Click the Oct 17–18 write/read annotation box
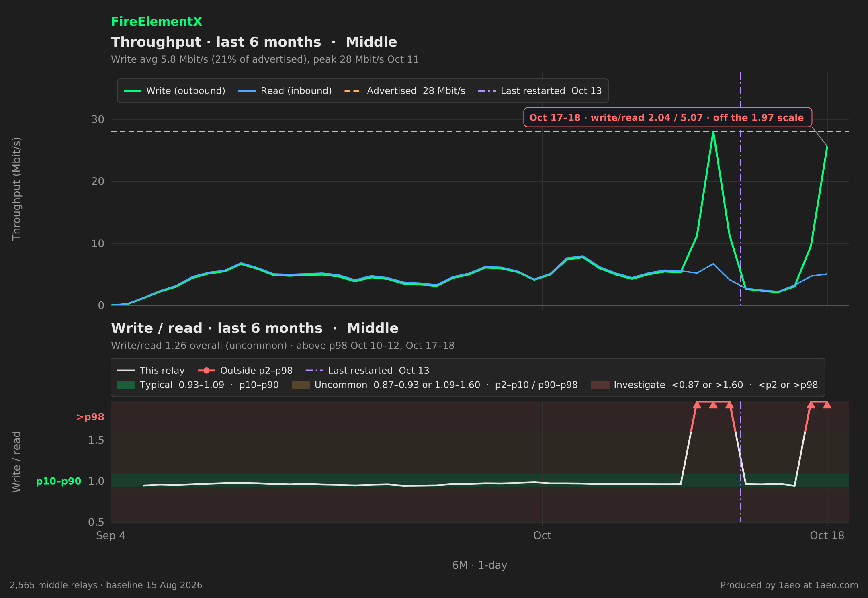 (667, 117)
